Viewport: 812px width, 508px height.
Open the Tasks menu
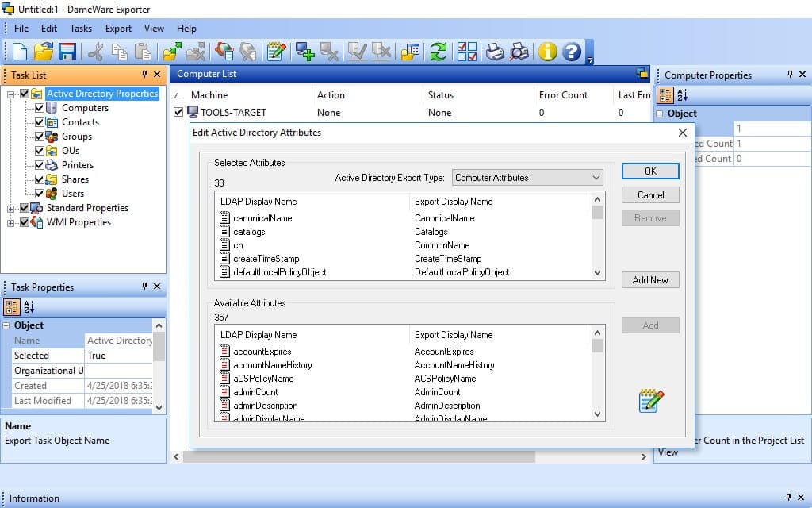coord(80,28)
